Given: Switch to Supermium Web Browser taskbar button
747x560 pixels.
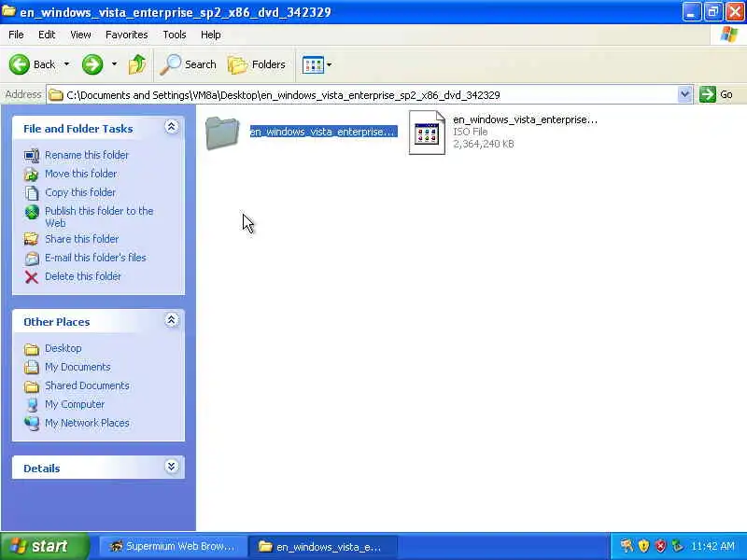Looking at the screenshot, I should point(174,546).
